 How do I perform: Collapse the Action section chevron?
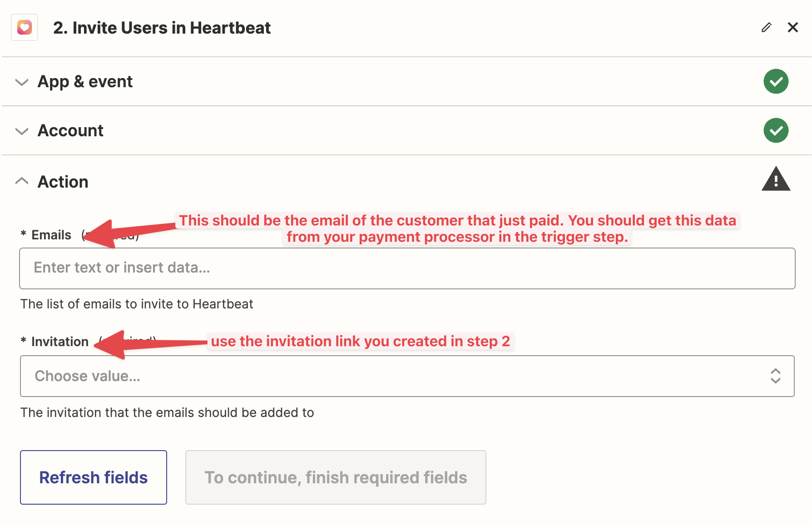tap(22, 181)
